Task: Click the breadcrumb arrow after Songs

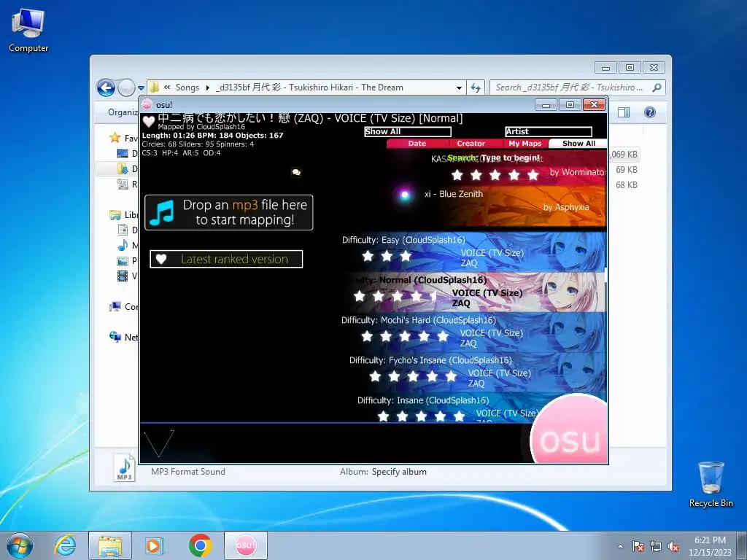Action: point(208,87)
